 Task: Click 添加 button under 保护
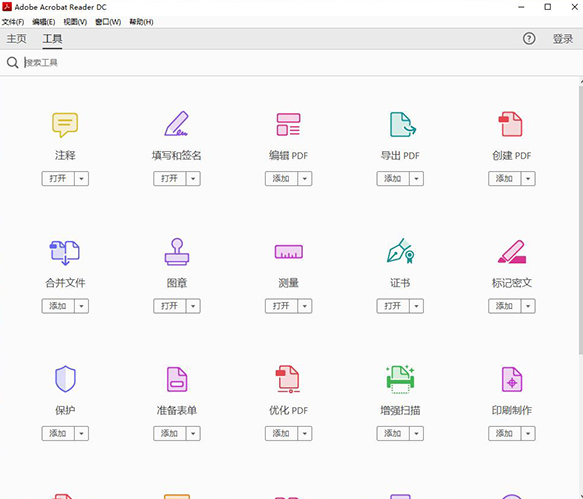click(58, 434)
